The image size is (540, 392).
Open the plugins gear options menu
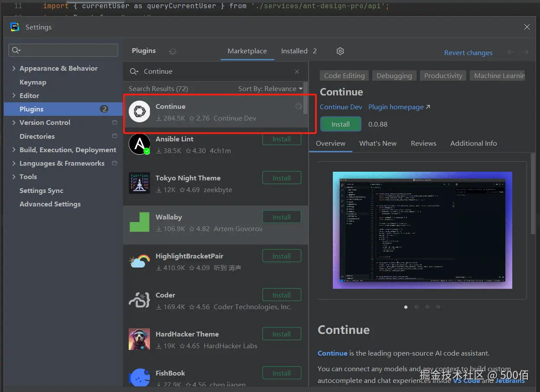340,51
